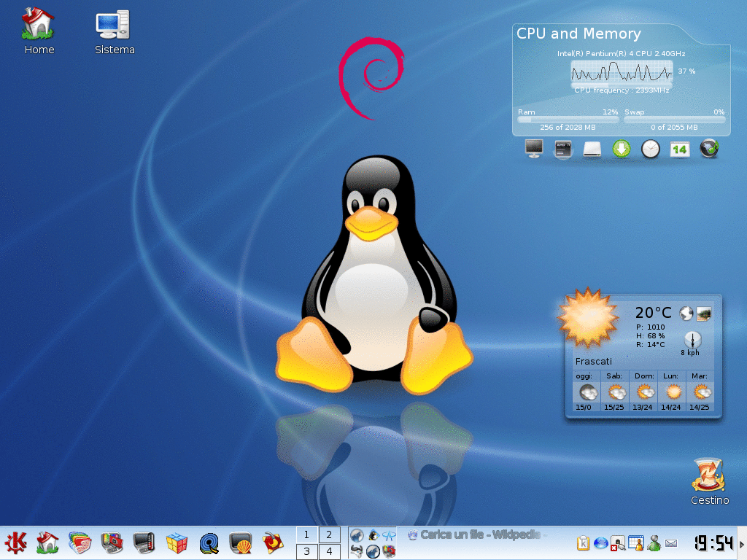The image size is (747, 560).
Task: Click the email envelope in the system tray
Action: click(670, 543)
